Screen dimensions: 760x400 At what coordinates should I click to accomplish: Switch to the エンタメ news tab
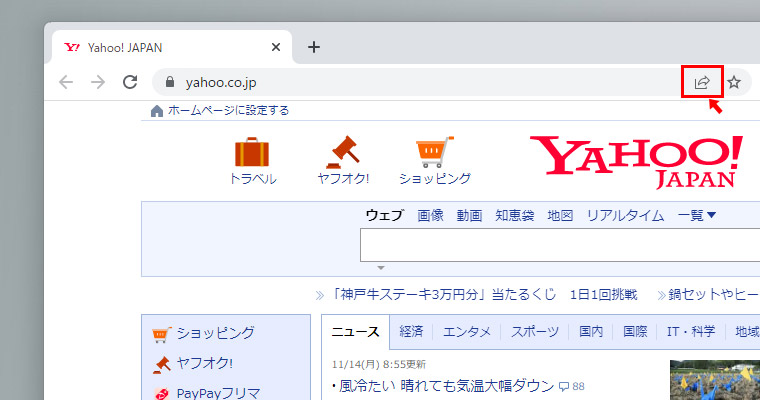(x=467, y=332)
